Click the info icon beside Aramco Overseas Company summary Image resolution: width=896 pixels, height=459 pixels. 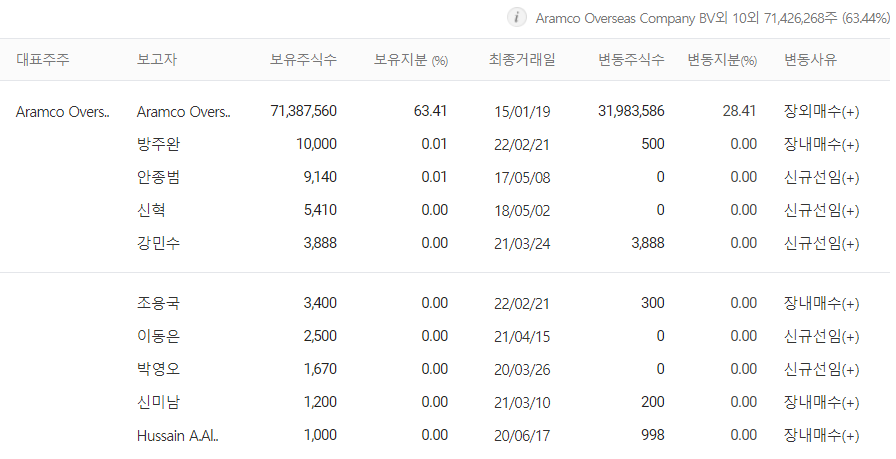tap(517, 17)
